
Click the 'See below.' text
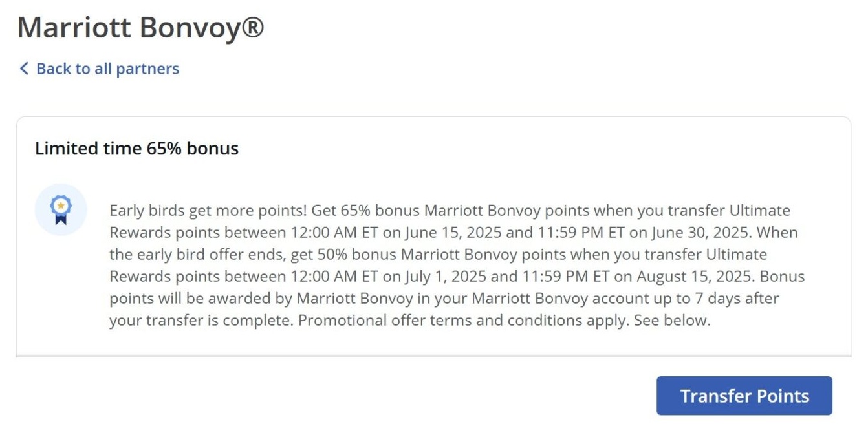coord(672,321)
